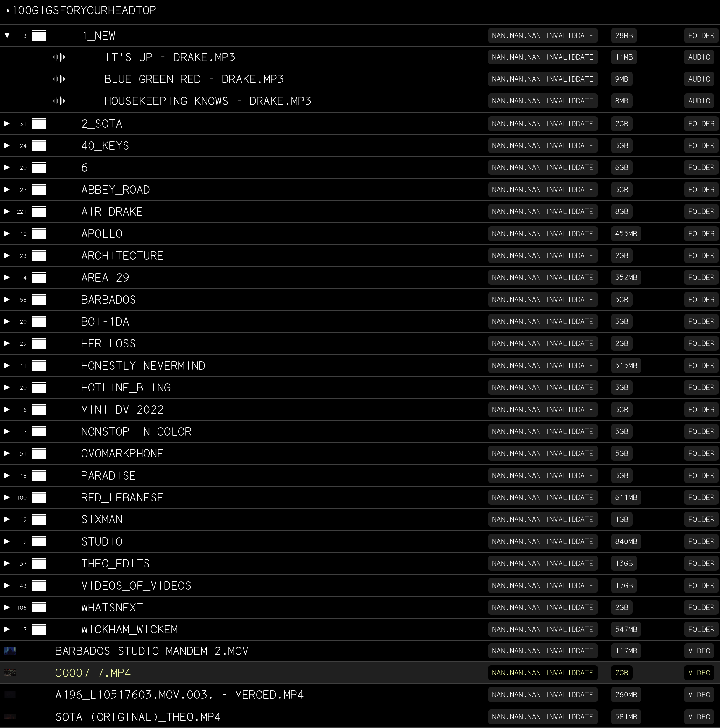Screen dimensions: 720x728
Task: Open thumbnail of Barbados Studio Mandem 2.mov
Action: click(10, 651)
